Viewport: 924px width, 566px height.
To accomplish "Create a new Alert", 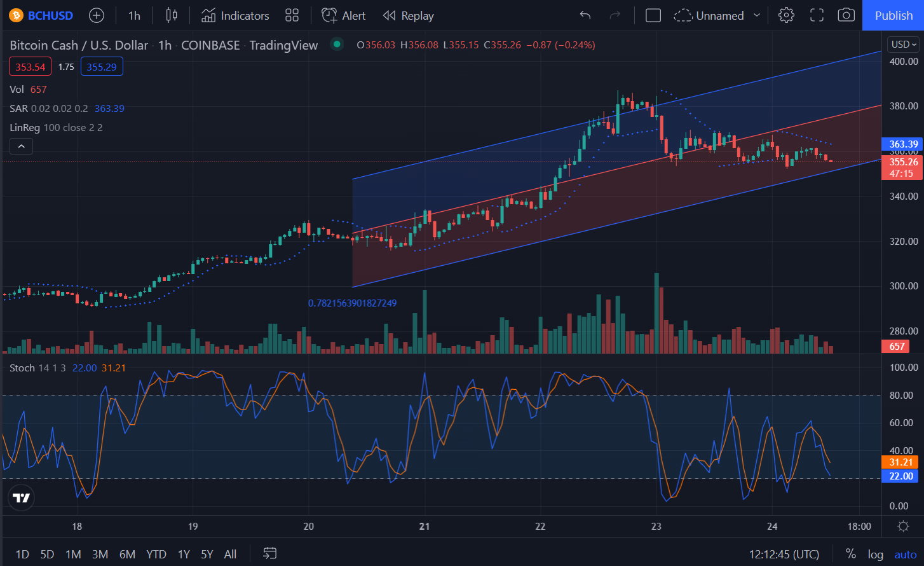I will coord(344,15).
